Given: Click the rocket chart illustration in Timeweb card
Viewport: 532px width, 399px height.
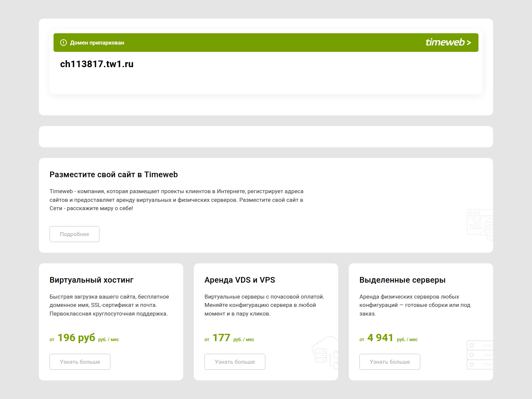Looking at the screenshot, I should point(480,225).
